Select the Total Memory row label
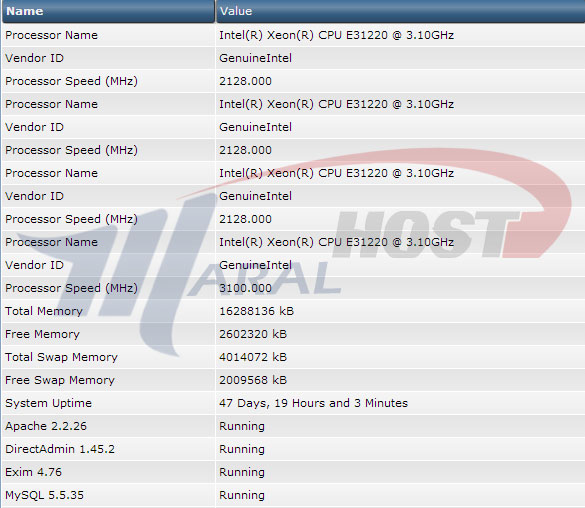The width and height of the screenshot is (585, 508). point(44,311)
